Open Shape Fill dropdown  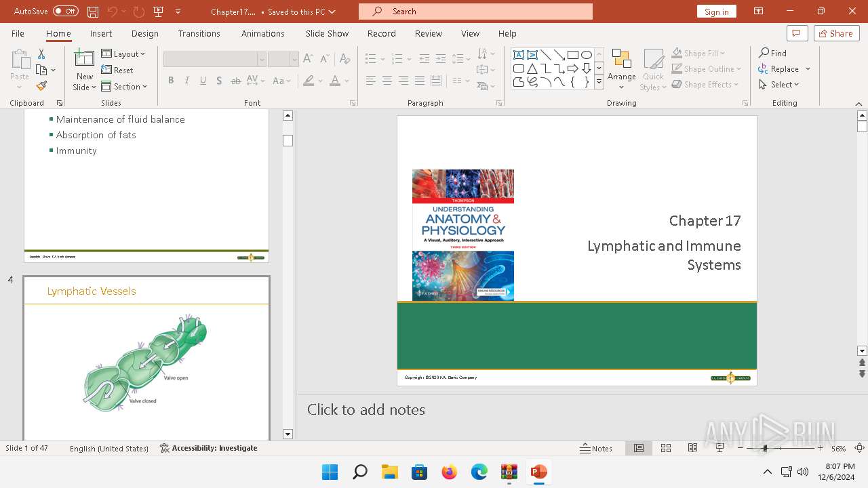click(x=698, y=53)
